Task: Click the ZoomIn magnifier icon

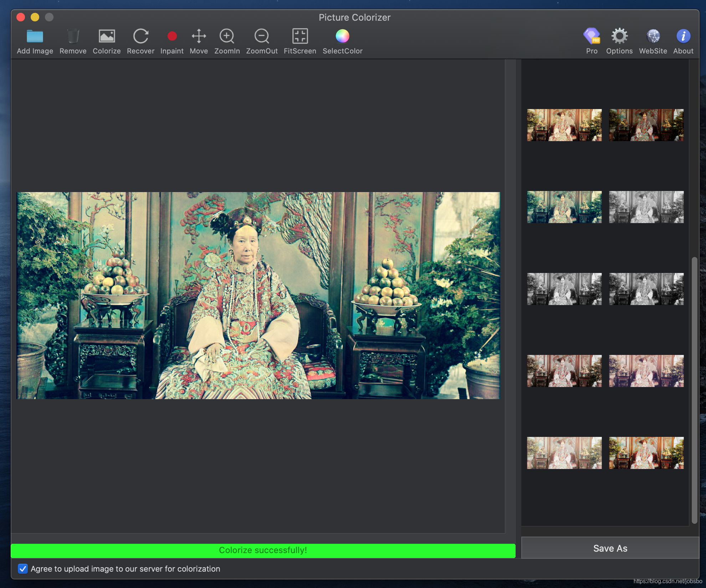Action: (227, 36)
